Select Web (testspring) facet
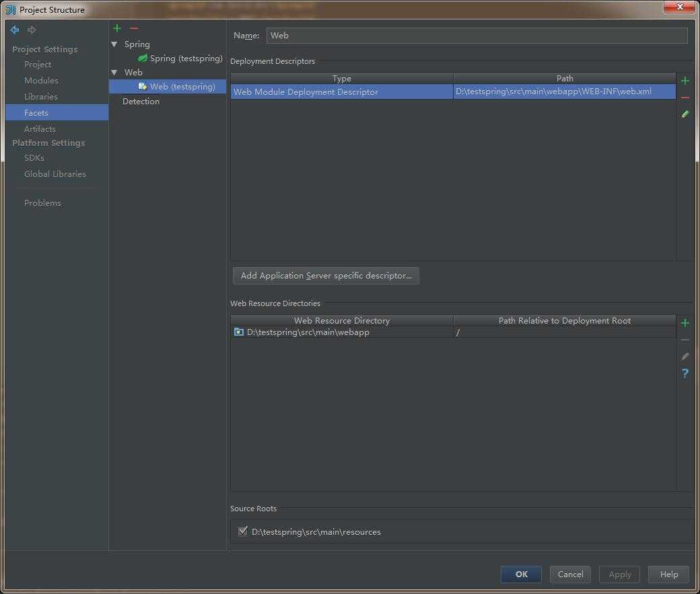Image resolution: width=700 pixels, height=594 pixels. coord(168,86)
